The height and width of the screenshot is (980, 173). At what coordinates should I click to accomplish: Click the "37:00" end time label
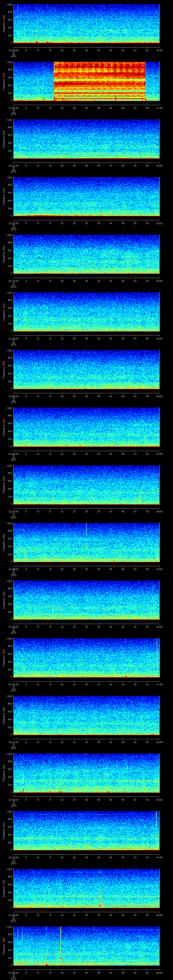pos(160,454)
